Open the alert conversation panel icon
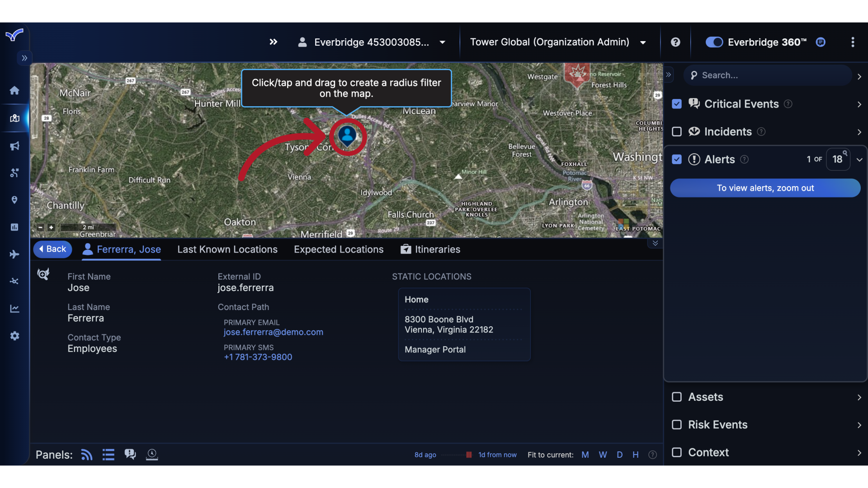The image size is (868, 488). (x=130, y=455)
